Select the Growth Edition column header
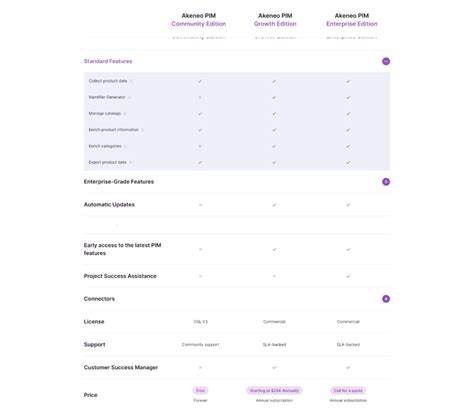Viewport: 474px width, 411px height. tap(275, 20)
